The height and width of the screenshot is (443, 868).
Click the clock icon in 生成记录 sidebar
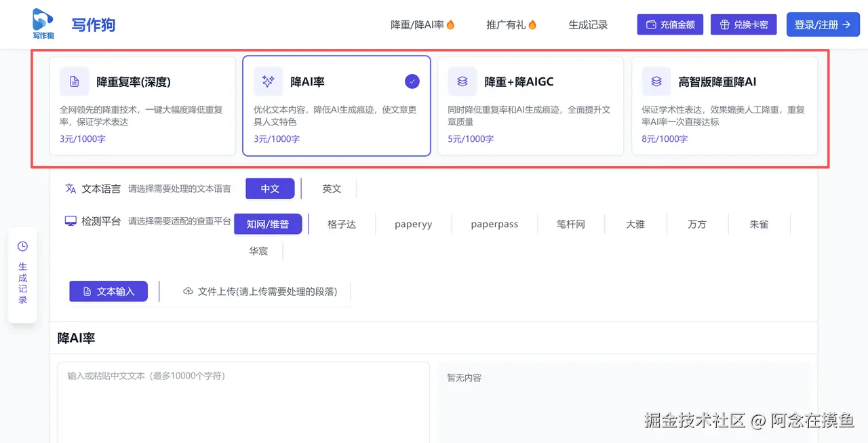pyautogui.click(x=22, y=246)
